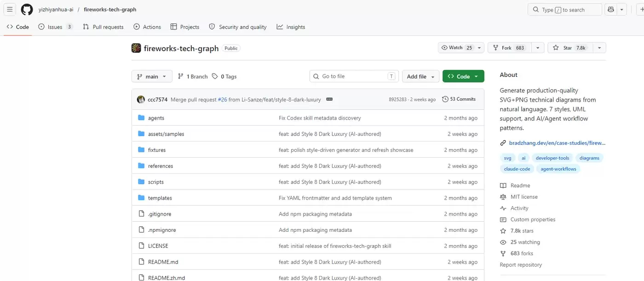Open the .gitignore file

(160, 214)
